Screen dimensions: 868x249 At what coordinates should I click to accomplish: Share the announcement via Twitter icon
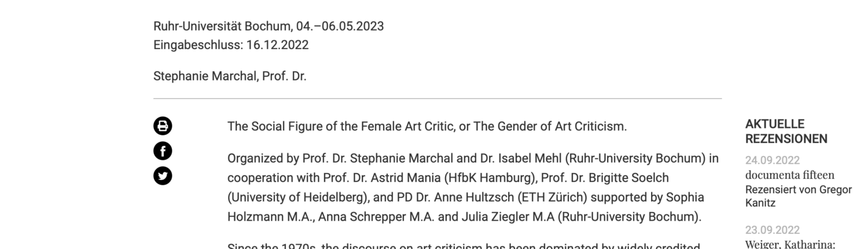163,175
